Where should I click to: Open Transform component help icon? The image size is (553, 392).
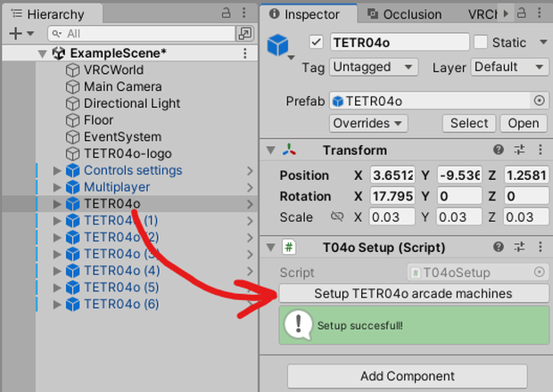[x=499, y=150]
